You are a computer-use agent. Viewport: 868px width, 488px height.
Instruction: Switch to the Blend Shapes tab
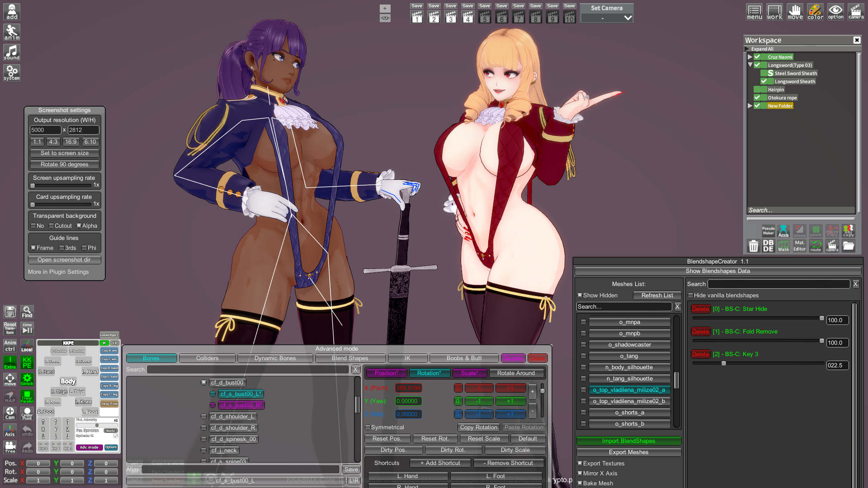[349, 358]
